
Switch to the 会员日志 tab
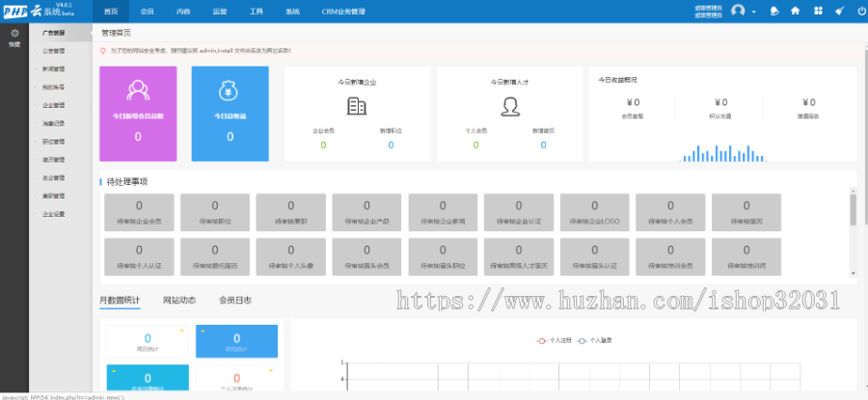coord(235,301)
